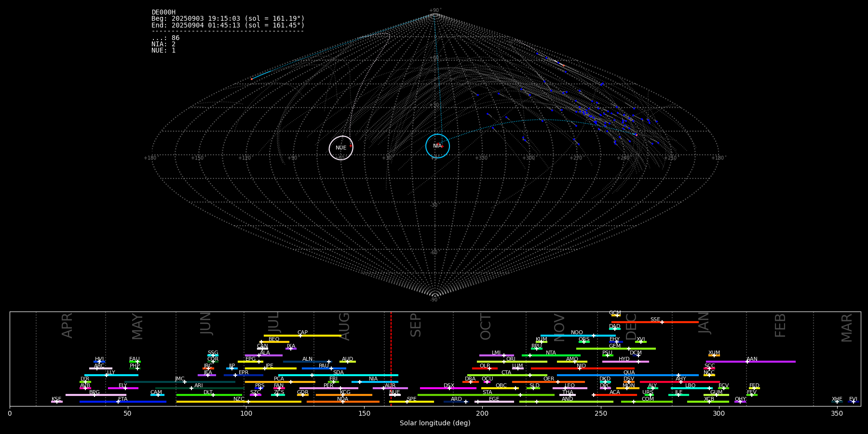Click the DSX shower label
Viewport: 868px width, 434px height.
(x=449, y=386)
